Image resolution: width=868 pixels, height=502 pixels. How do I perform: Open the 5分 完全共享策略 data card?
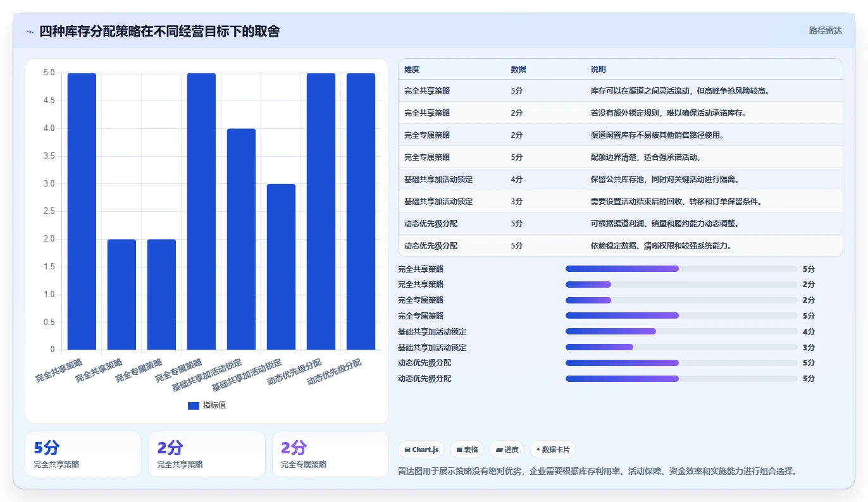pyautogui.click(x=83, y=454)
